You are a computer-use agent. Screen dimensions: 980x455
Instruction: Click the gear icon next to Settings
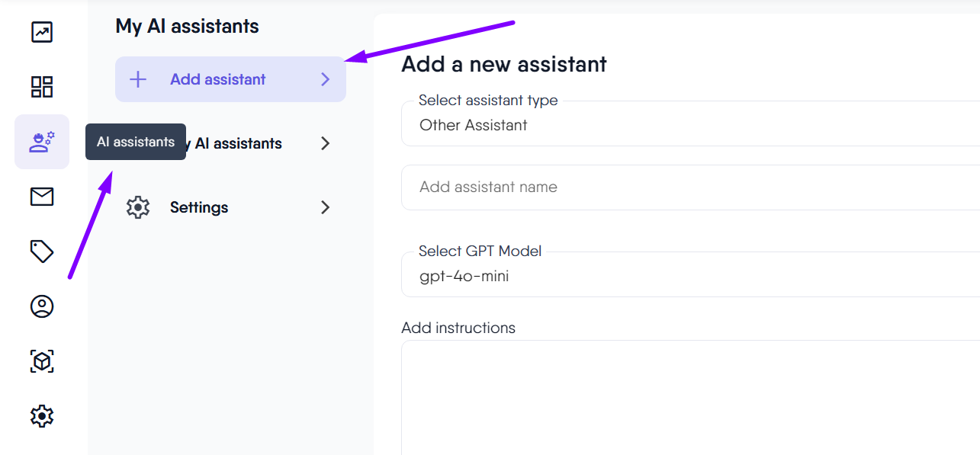coord(138,207)
